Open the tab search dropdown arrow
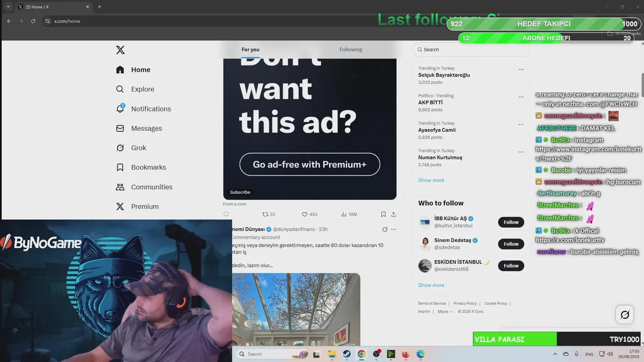Image resolution: width=644 pixels, height=362 pixels. coord(8,7)
